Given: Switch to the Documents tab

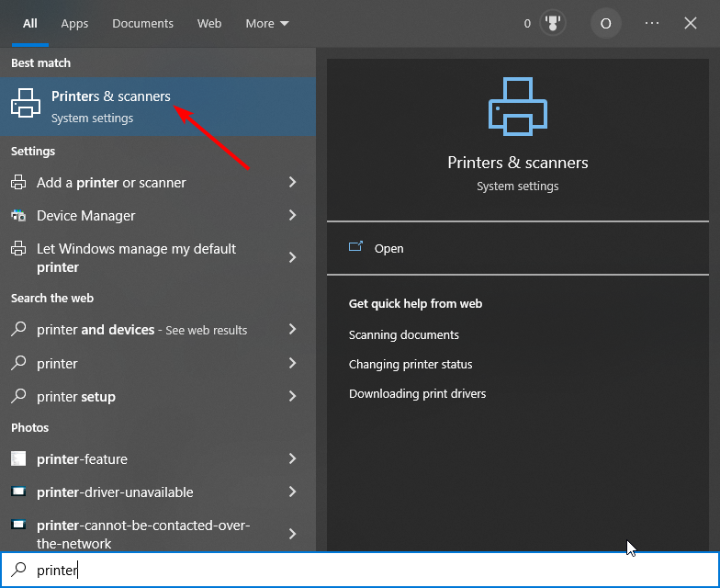Looking at the screenshot, I should pyautogui.click(x=142, y=24).
